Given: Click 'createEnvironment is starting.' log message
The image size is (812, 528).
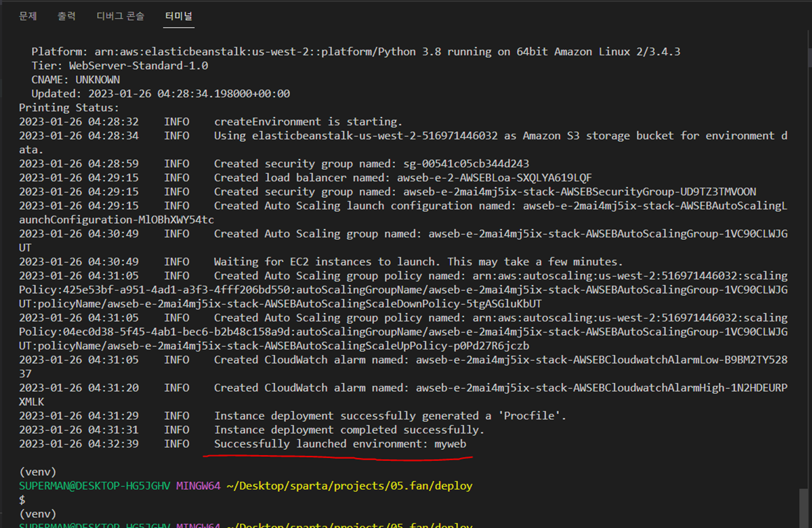Looking at the screenshot, I should [308, 121].
